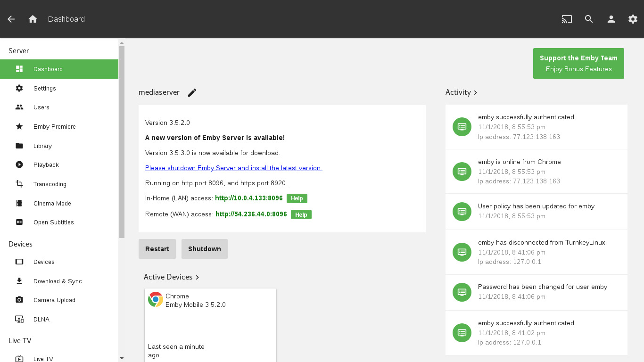Click the settings gear icon in header
This screenshot has width=644, height=362.
pyautogui.click(x=633, y=19)
